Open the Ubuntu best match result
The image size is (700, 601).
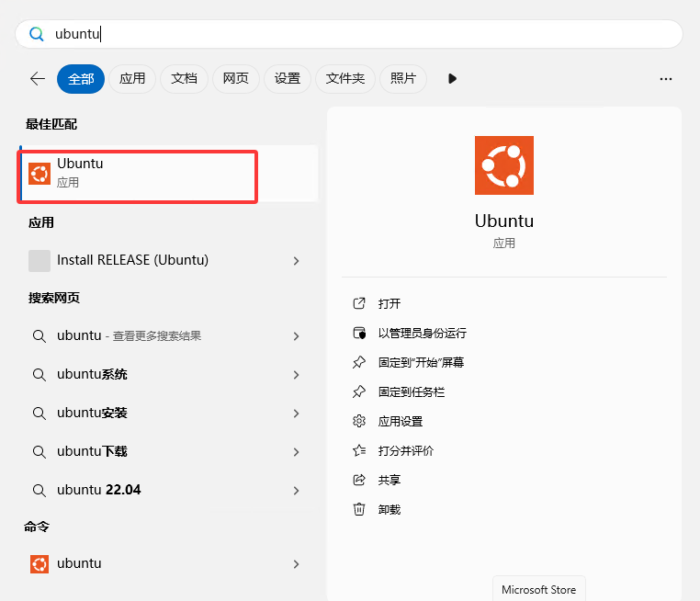pyautogui.click(x=169, y=174)
